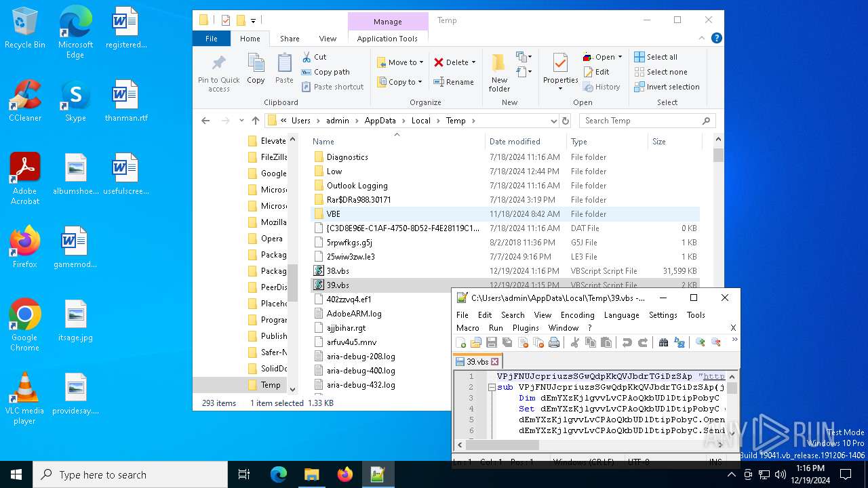Click Explorer Help question mark icon

click(716, 39)
